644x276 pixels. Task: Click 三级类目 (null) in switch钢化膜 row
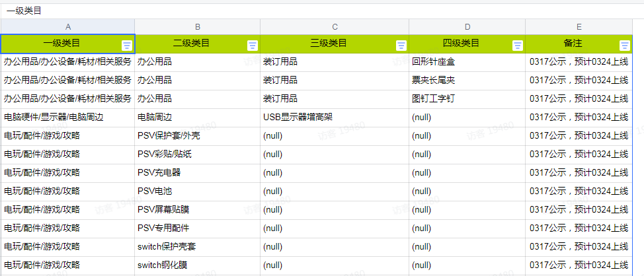pyautogui.click(x=335, y=265)
